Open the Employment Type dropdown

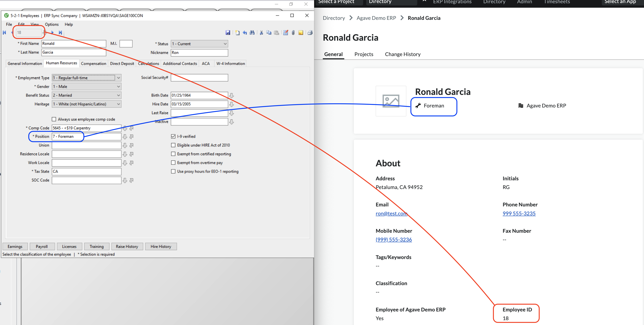(87, 78)
